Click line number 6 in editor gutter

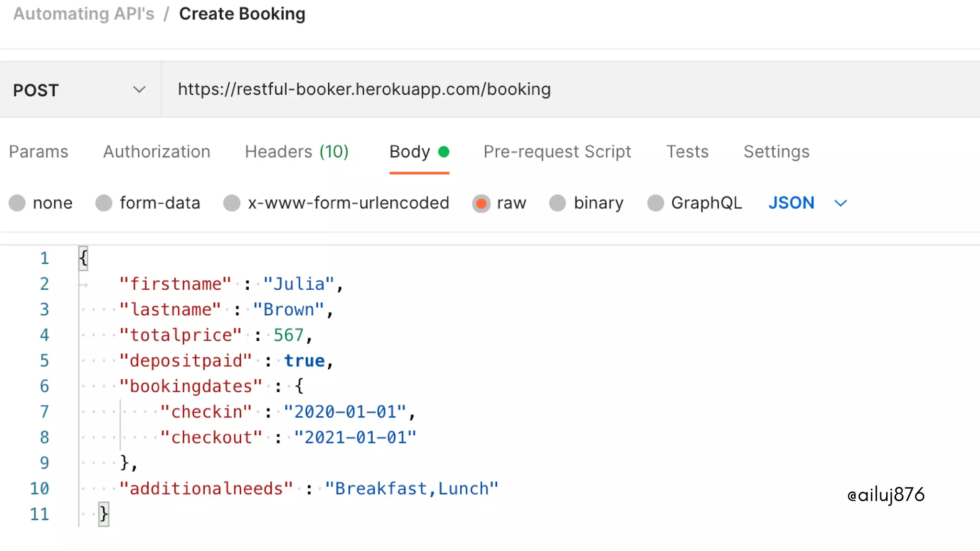tap(44, 386)
